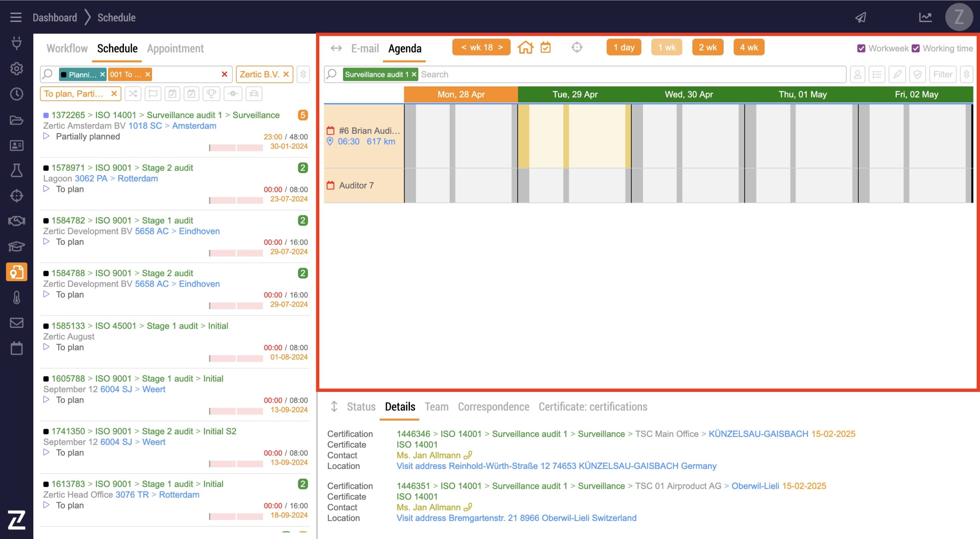Open the chart statistics icon in top bar
This screenshot has width=980, height=539.
(x=925, y=17)
